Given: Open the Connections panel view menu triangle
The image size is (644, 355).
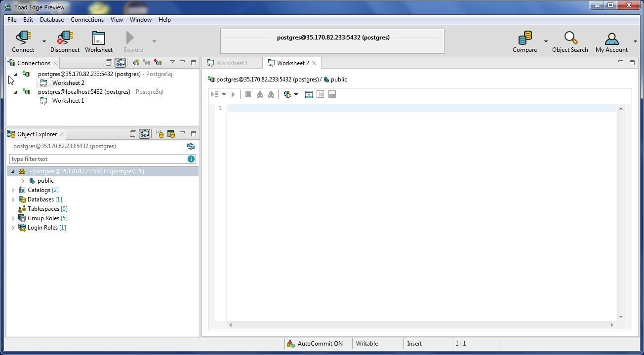Looking at the screenshot, I should [172, 62].
